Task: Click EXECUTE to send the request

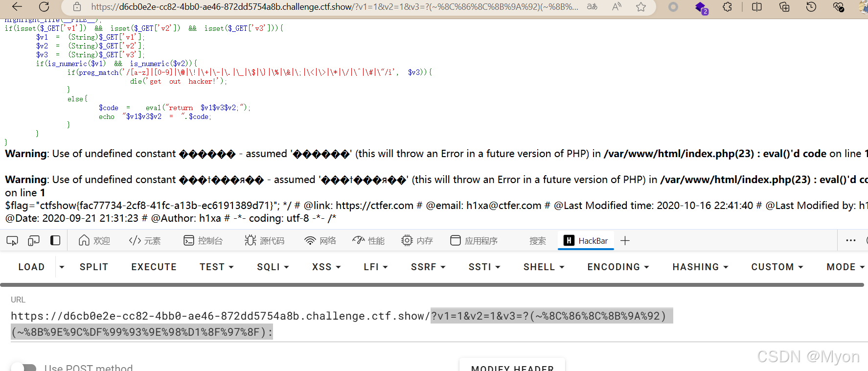Action: (154, 267)
